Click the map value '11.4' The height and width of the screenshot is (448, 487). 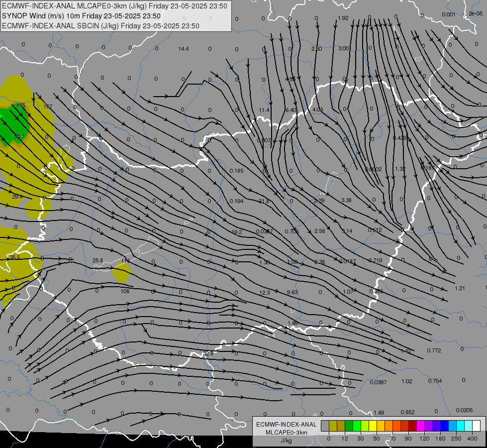(x=264, y=110)
